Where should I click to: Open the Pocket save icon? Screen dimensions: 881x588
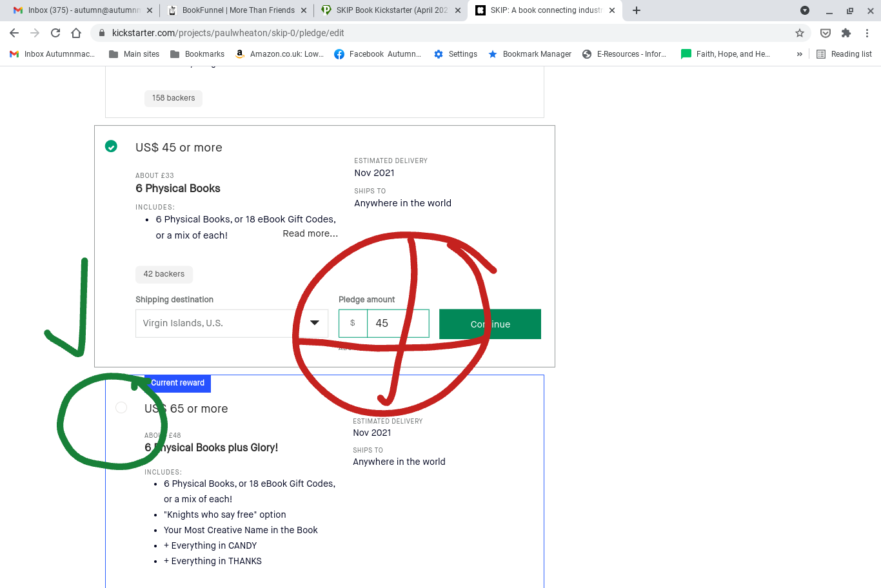tap(825, 33)
